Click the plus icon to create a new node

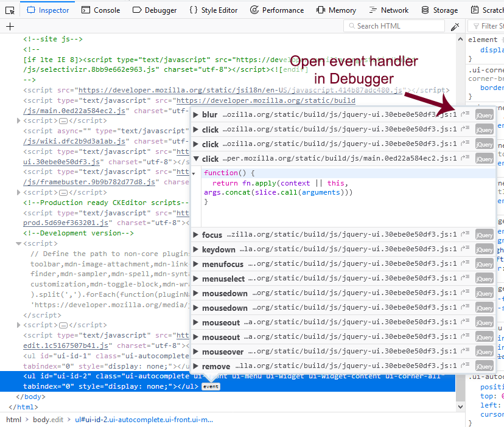(x=10, y=26)
